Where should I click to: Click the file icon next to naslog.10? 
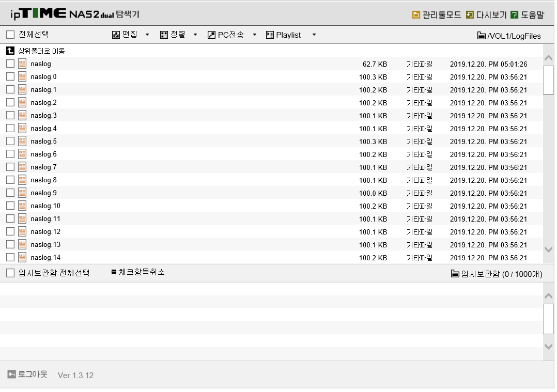click(22, 206)
